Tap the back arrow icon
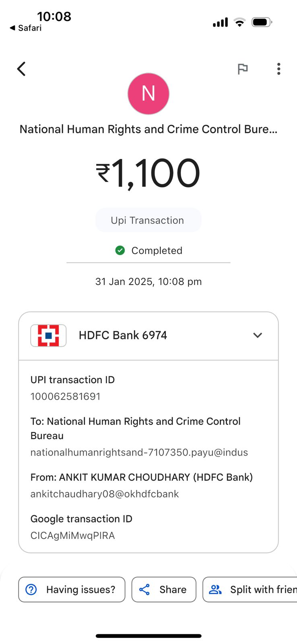 [22, 69]
